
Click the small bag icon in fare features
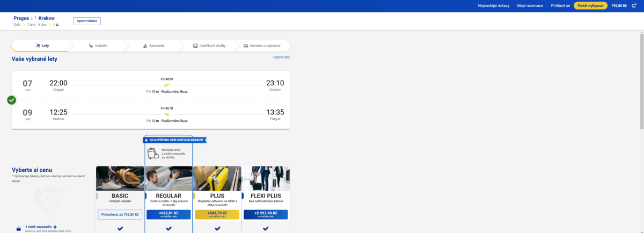(x=19, y=229)
